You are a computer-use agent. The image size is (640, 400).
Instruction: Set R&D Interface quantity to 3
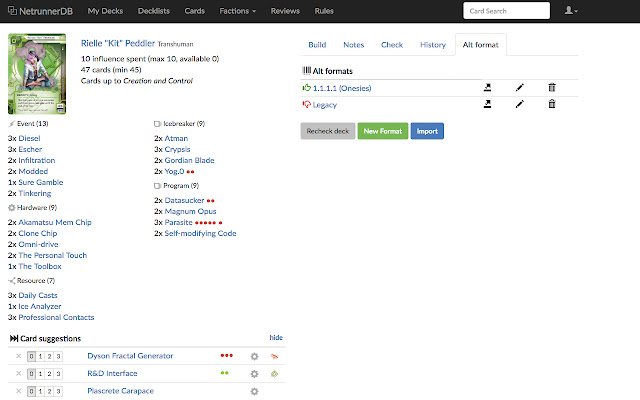(x=58, y=374)
